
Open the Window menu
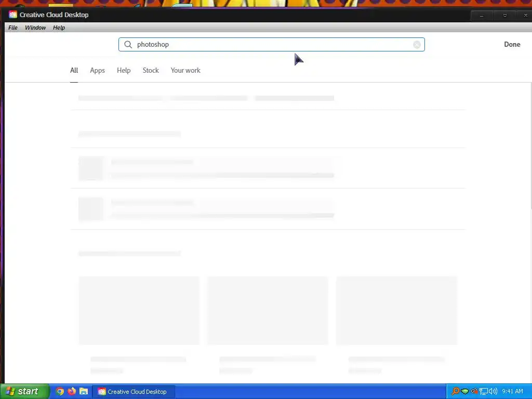pyautogui.click(x=35, y=28)
